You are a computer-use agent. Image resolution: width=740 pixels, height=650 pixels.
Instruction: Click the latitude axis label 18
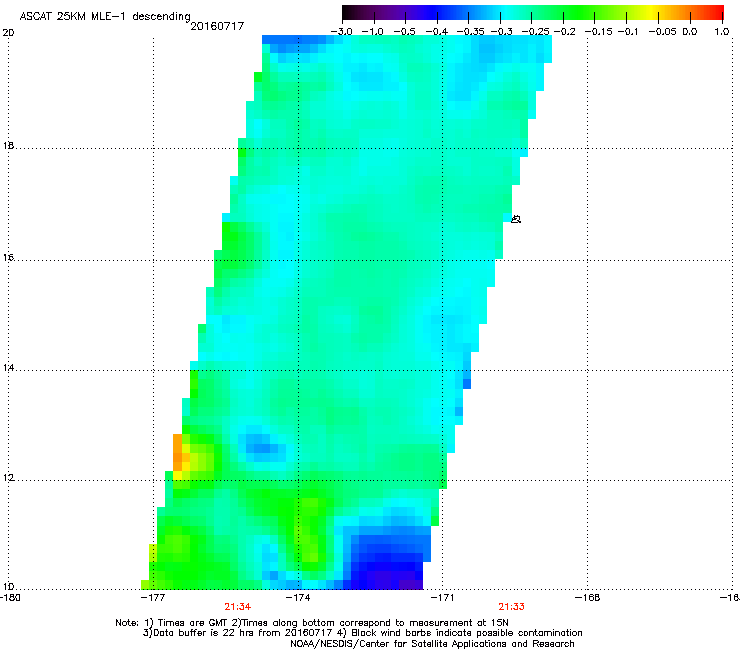click(x=8, y=145)
